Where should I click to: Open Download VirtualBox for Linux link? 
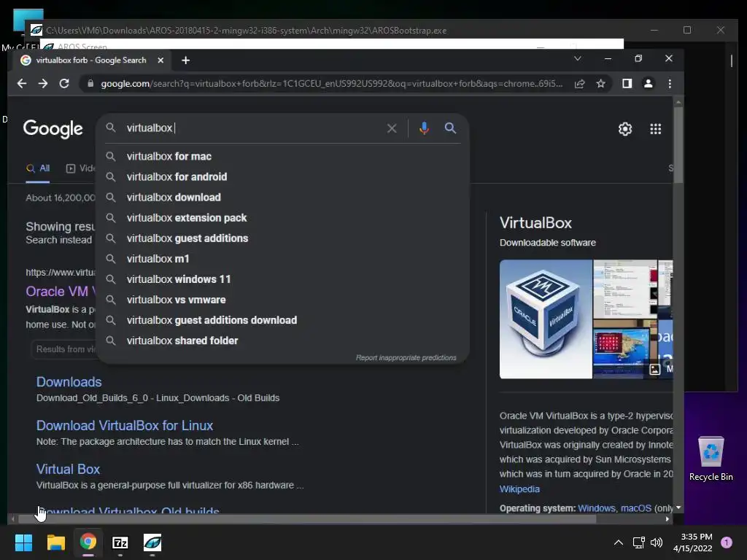(125, 426)
